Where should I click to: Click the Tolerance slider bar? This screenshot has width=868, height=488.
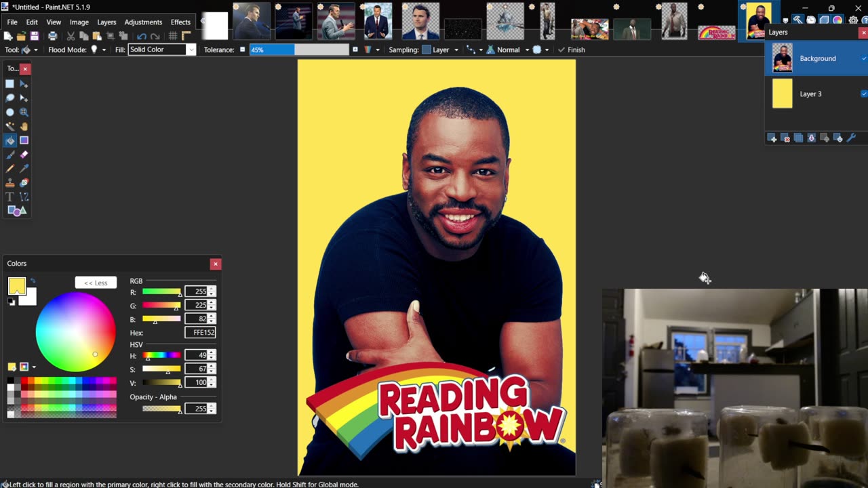299,49
